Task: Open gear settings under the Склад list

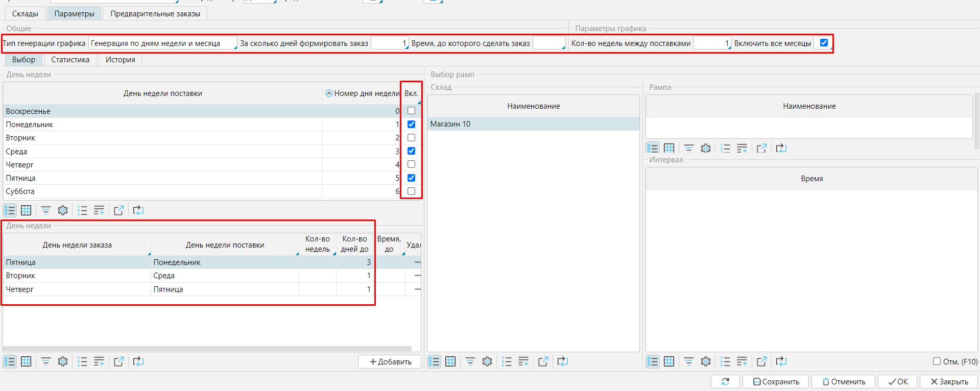Action: (x=487, y=361)
